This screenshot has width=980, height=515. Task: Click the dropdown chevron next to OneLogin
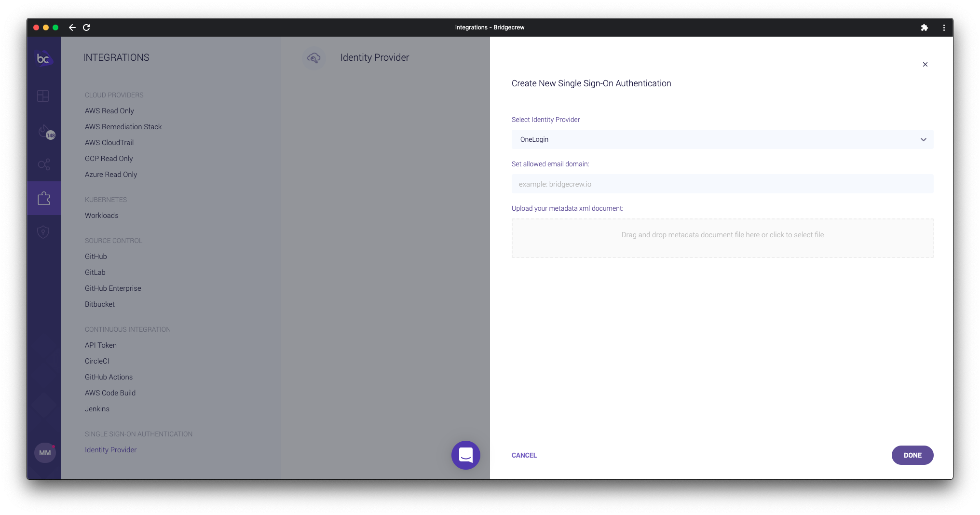click(x=923, y=139)
